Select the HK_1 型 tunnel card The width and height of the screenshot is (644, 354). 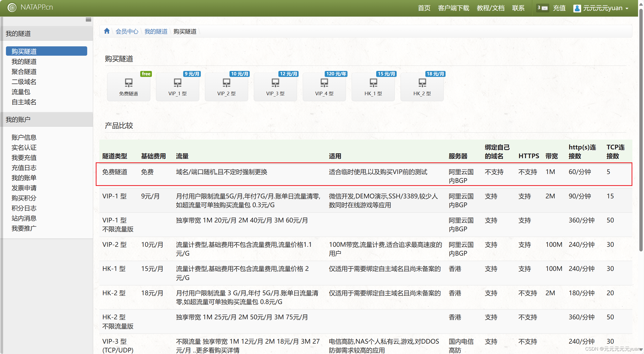click(x=373, y=87)
